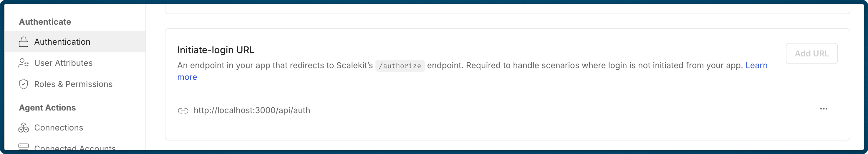
Task: Click the Authenticate section header
Action: (45, 22)
